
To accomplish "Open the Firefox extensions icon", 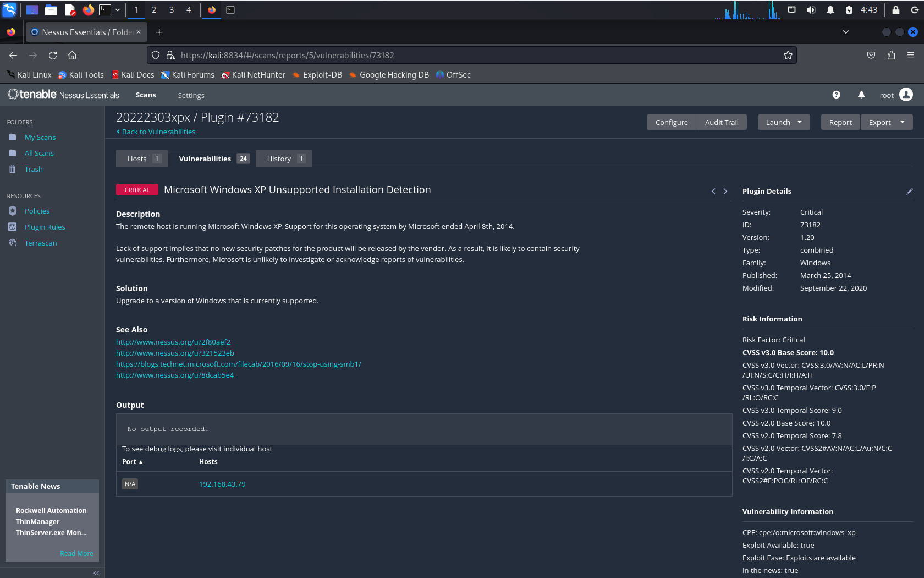I will click(891, 55).
